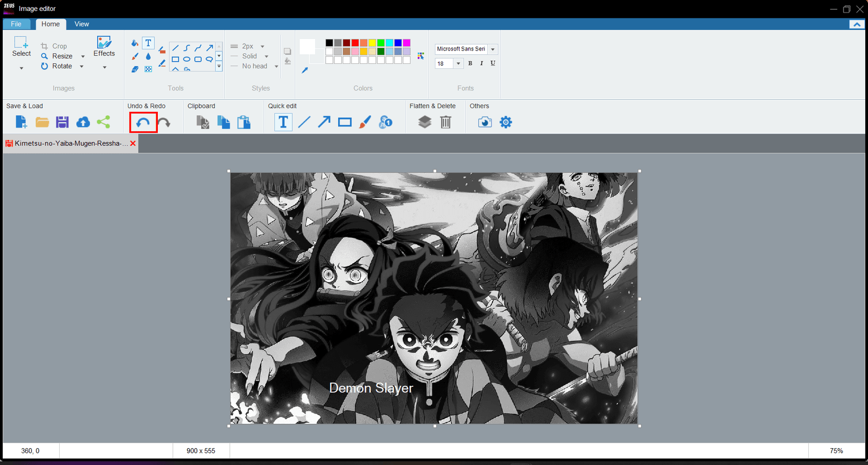Save image with the floppy disk icon
This screenshot has width=868, height=465.
(x=62, y=122)
